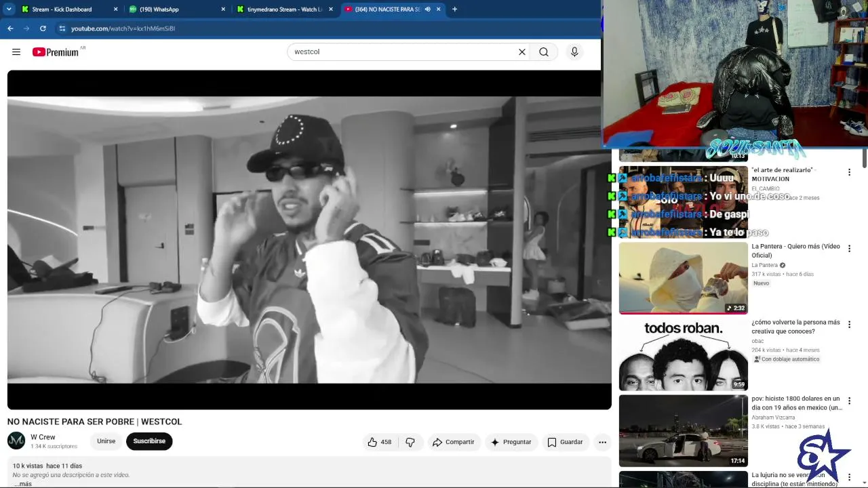Clear the westcol search text
The width and height of the screenshot is (868, 488).
[x=522, y=52]
